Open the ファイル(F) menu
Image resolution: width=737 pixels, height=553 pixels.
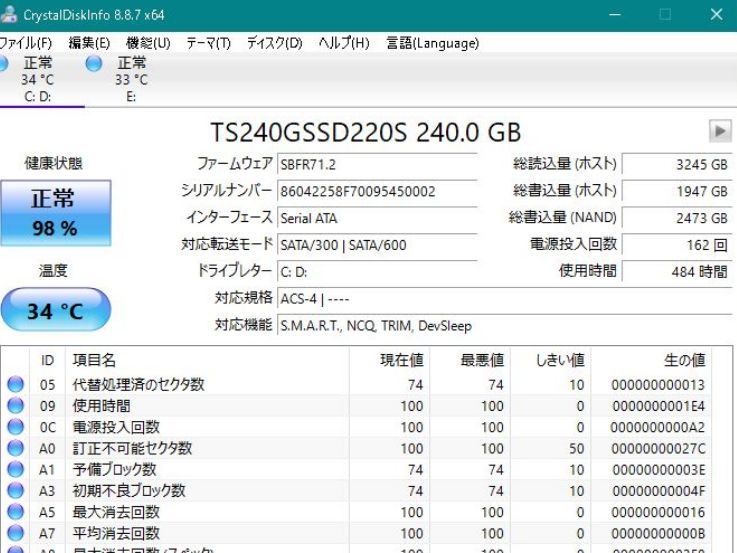26,43
